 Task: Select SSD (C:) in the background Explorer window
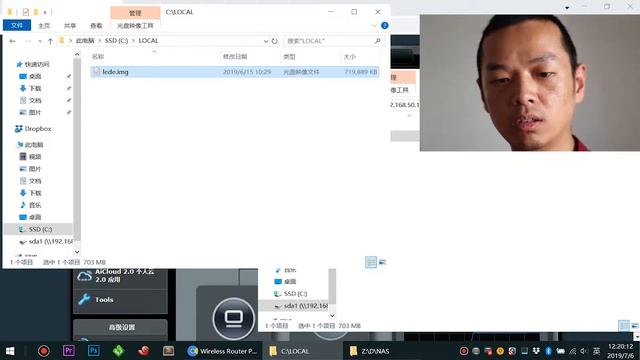tap(295, 293)
